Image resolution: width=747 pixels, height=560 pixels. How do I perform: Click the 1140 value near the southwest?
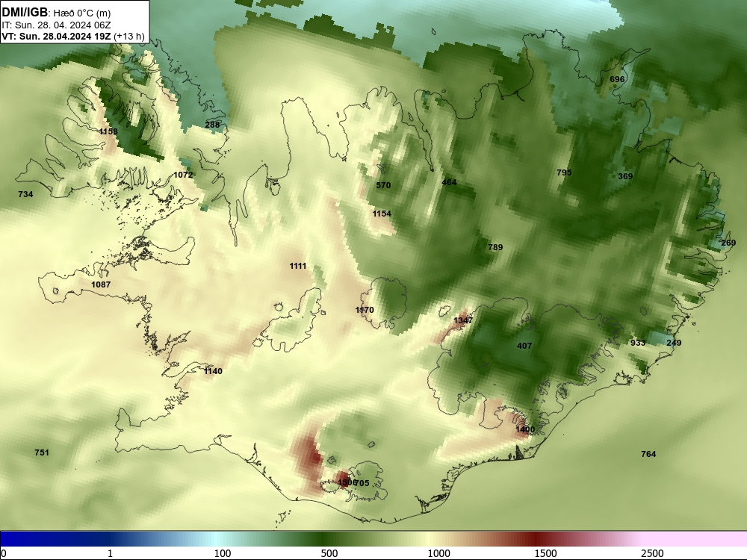click(213, 371)
